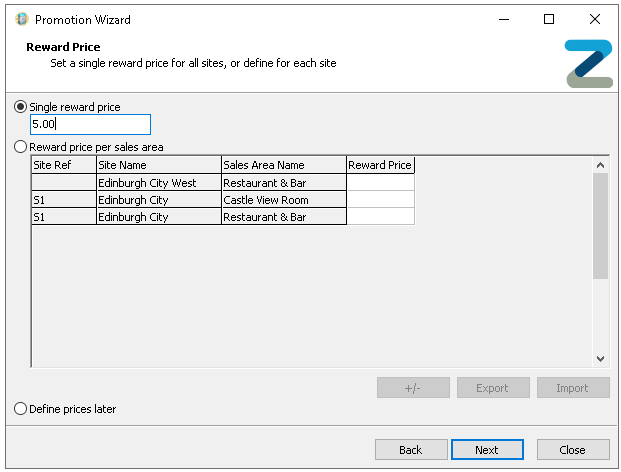Click the scroll down arrow in grid
Image resolution: width=621 pixels, height=472 pixels.
click(x=600, y=358)
